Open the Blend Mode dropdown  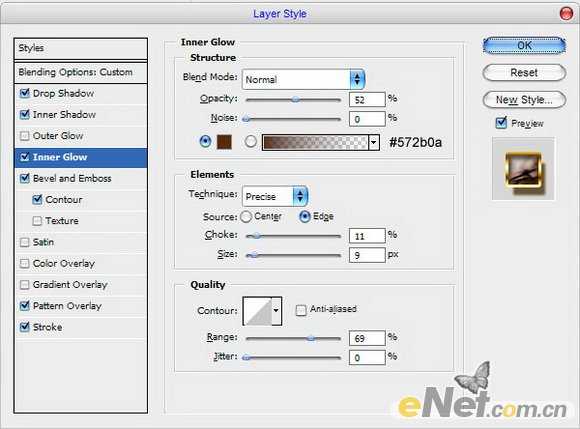click(x=303, y=79)
